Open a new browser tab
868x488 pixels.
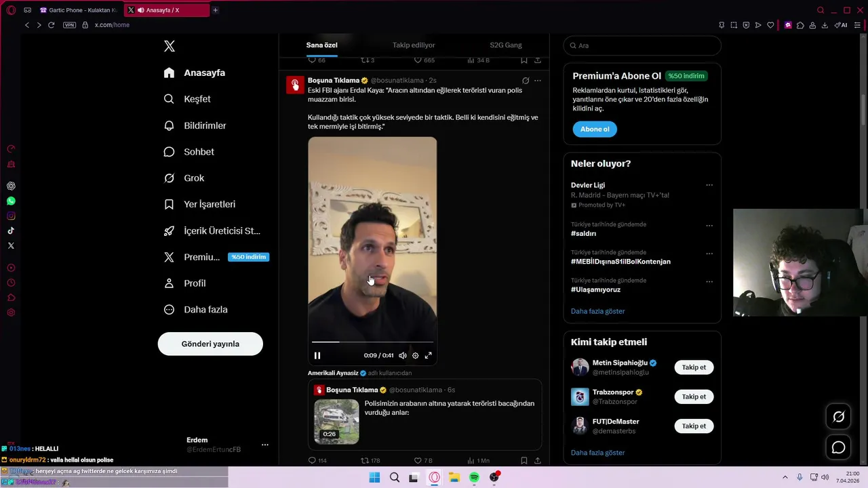(x=215, y=10)
